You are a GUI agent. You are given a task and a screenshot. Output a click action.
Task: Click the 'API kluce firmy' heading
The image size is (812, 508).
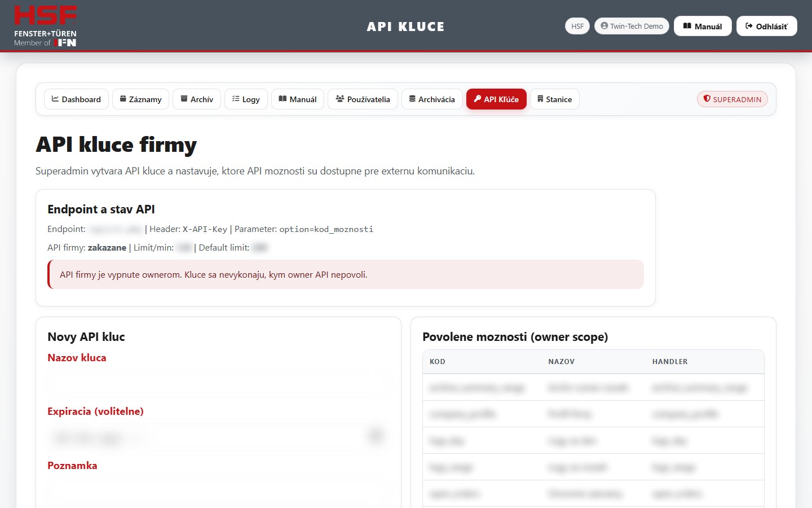(116, 145)
